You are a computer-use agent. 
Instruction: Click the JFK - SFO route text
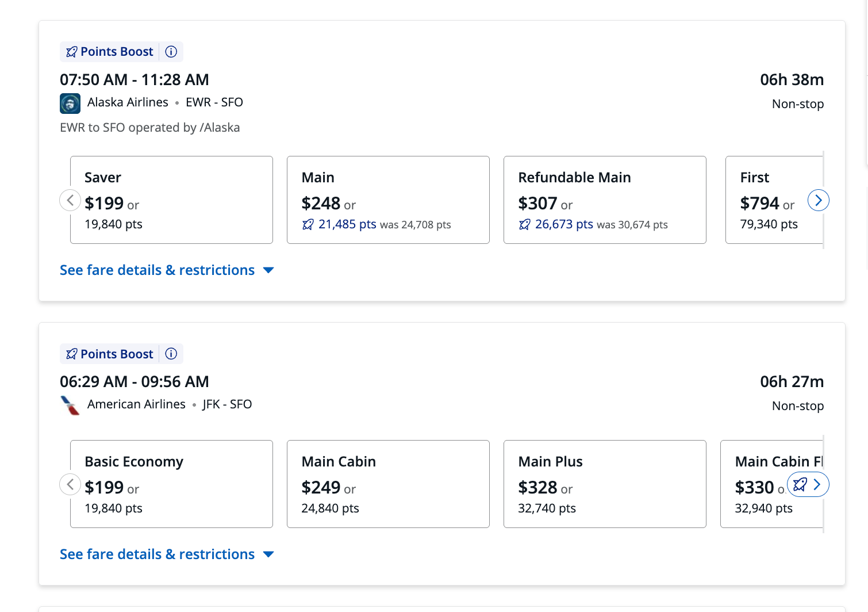tap(227, 404)
